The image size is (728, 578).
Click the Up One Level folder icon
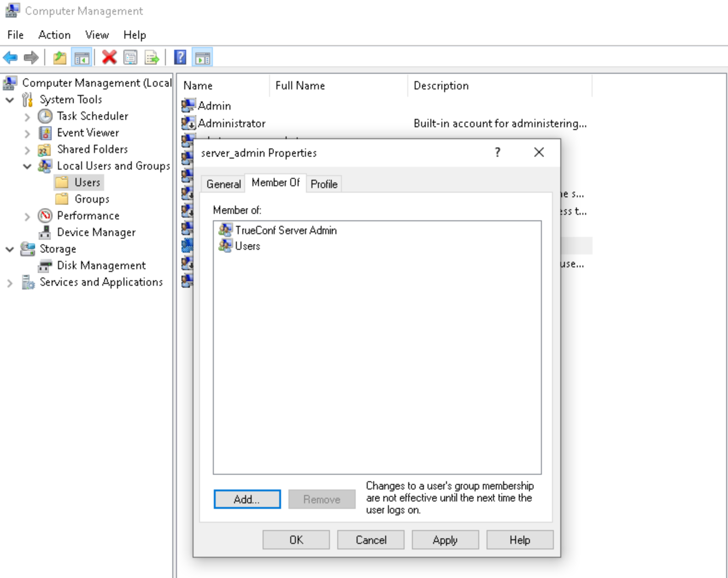point(59,58)
